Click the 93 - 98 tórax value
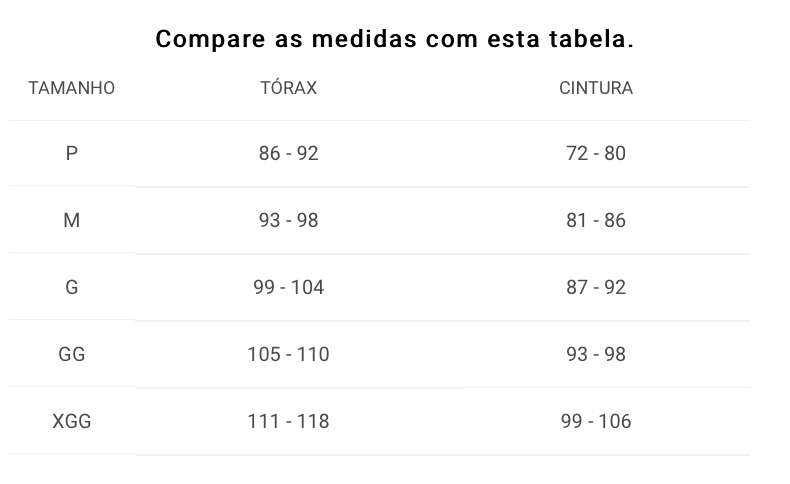790x484 pixels. tap(289, 220)
